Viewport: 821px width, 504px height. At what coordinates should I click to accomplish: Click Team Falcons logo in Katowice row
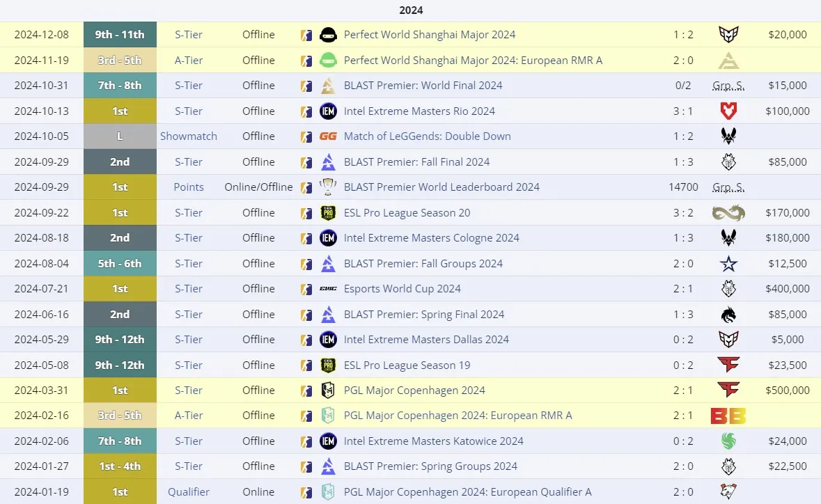click(728, 441)
